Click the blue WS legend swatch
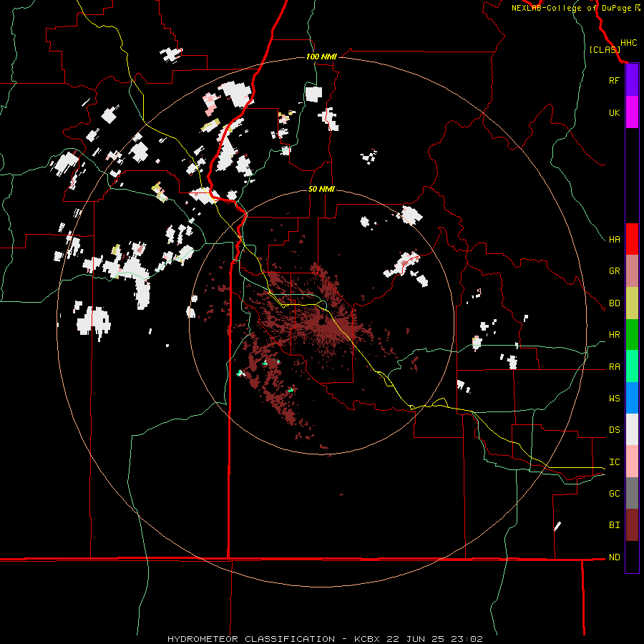The height and width of the screenshot is (644, 644). [x=632, y=398]
